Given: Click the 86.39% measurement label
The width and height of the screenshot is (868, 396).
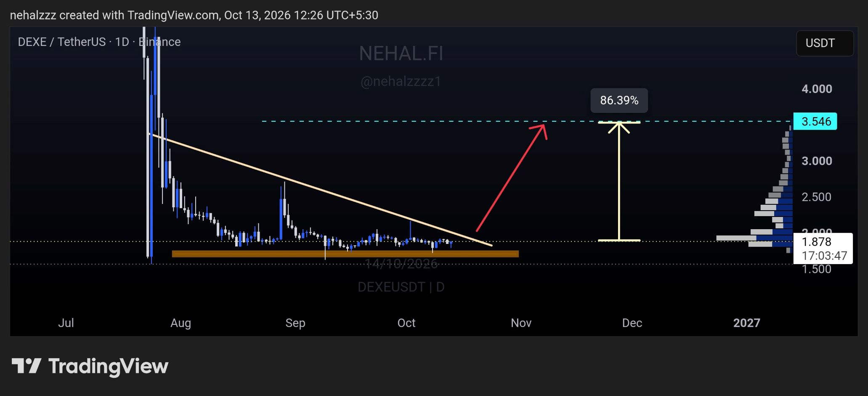Looking at the screenshot, I should [619, 100].
